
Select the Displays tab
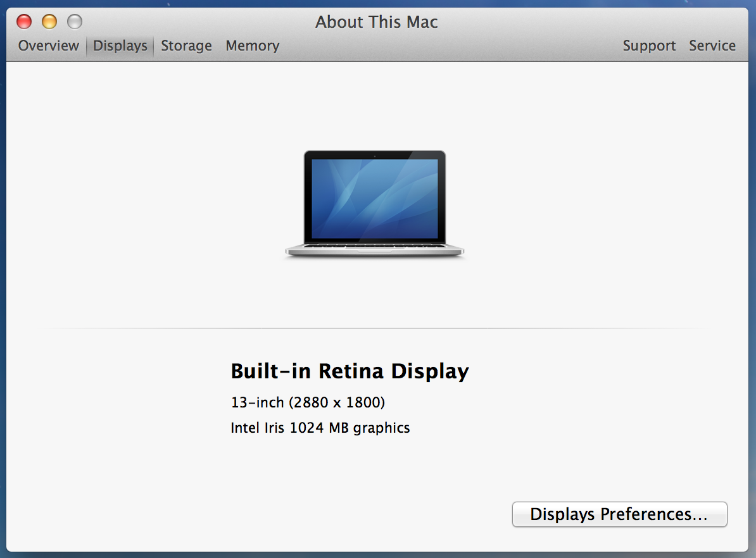[120, 46]
